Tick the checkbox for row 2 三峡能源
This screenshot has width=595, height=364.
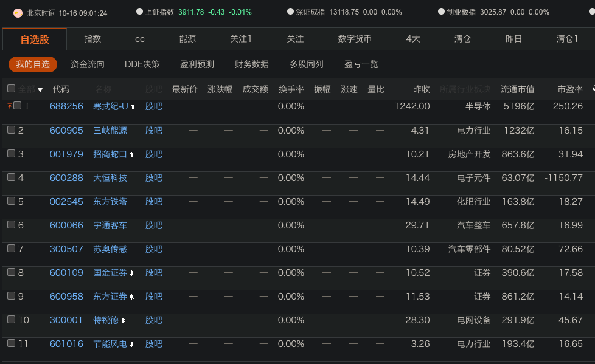click(x=12, y=130)
